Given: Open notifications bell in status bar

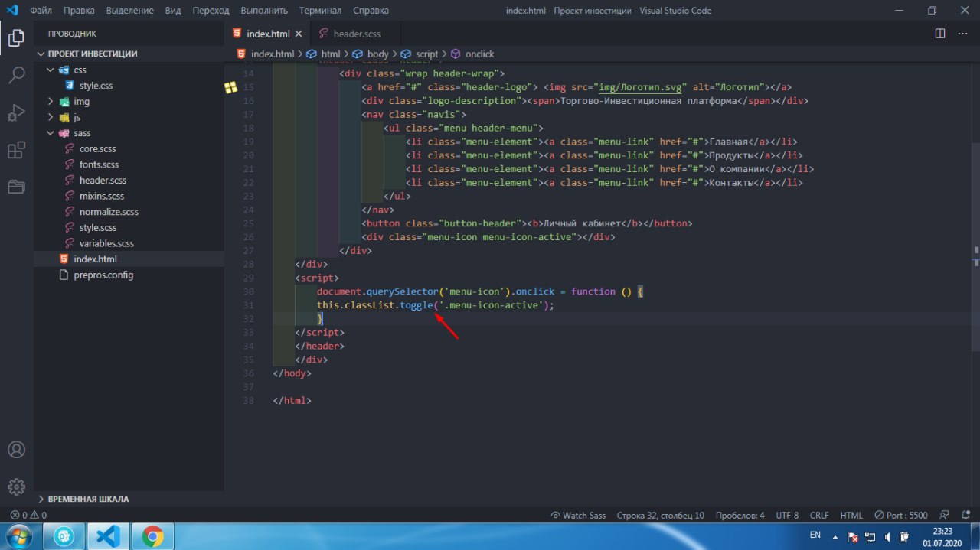Looking at the screenshot, I should click(965, 516).
